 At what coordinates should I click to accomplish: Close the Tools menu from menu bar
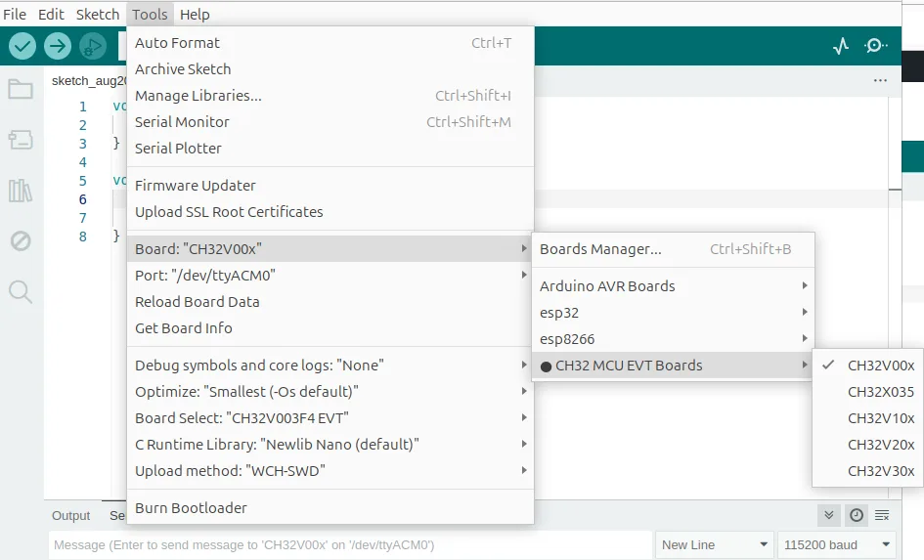[150, 14]
